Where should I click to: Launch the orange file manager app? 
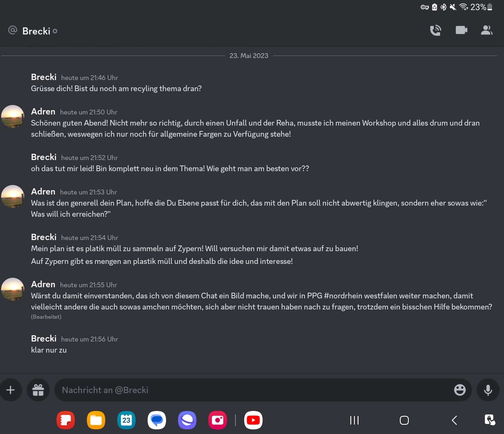[x=96, y=420]
